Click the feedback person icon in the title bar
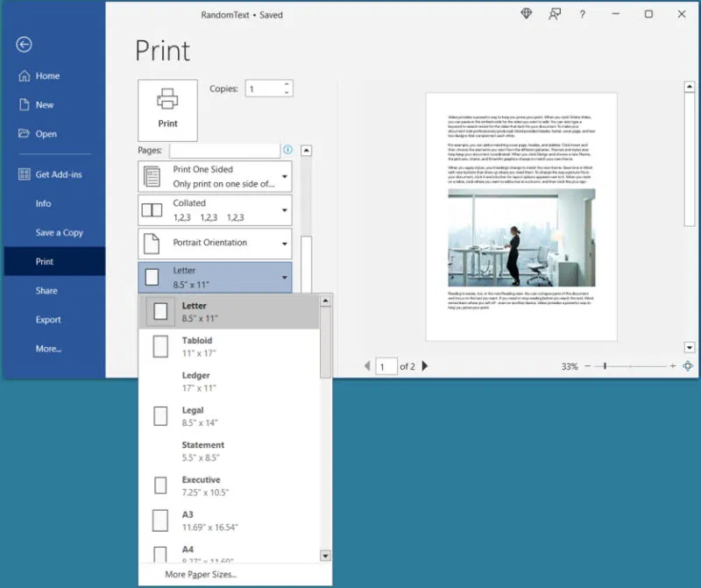Viewport: 701px width, 588px height. tap(554, 14)
